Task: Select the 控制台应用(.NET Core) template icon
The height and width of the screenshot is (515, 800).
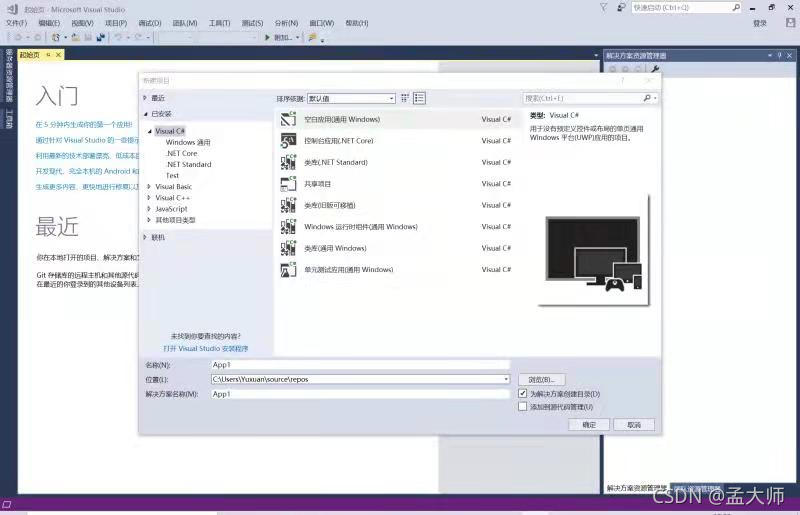Action: click(x=288, y=140)
